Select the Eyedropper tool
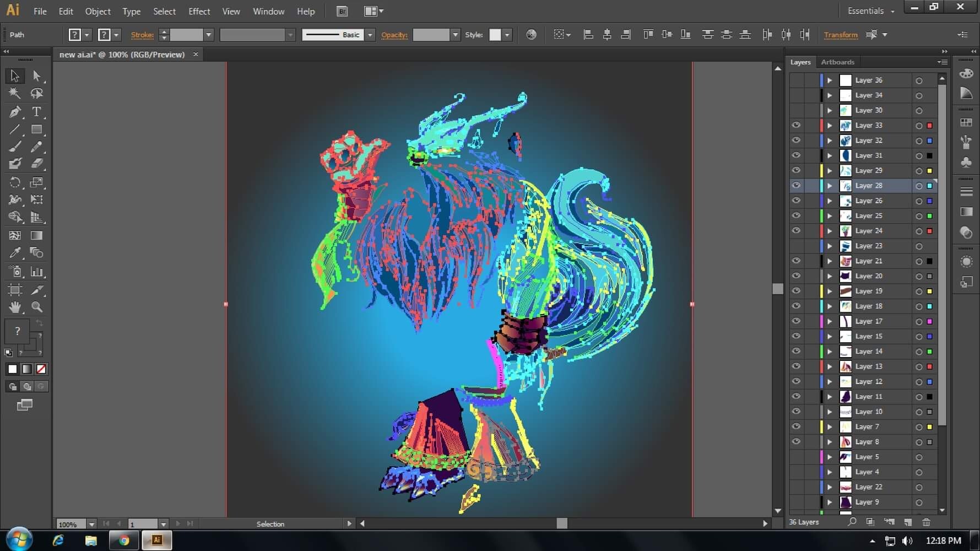The image size is (980, 551). [15, 252]
